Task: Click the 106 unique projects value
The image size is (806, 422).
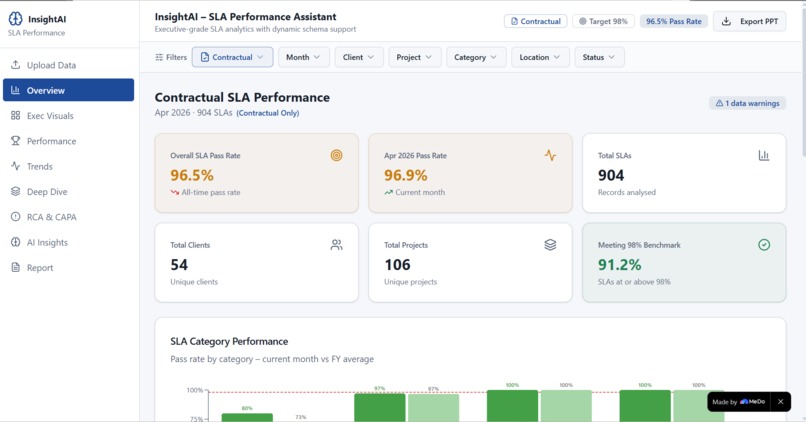Action: 397,264
